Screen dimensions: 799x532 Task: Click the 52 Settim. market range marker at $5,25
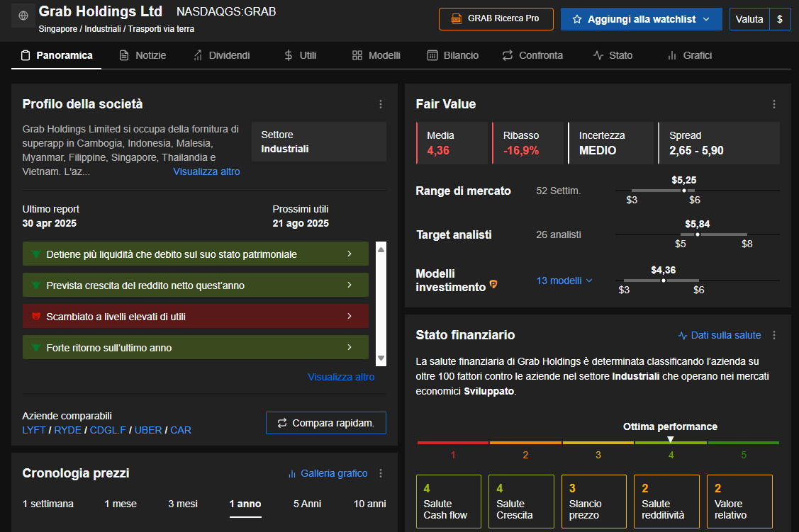pos(684,191)
